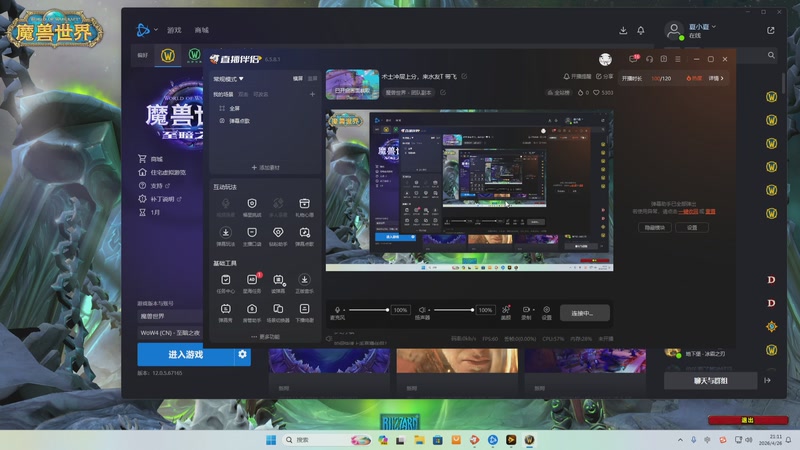Open 场景切换器 scene switcher icon
Screen dimensions: 800x450
click(278, 309)
